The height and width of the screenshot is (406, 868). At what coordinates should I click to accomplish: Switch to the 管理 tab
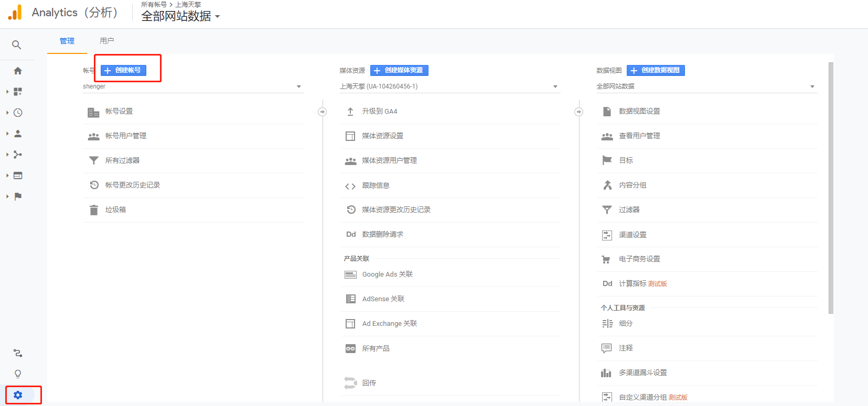pos(67,41)
